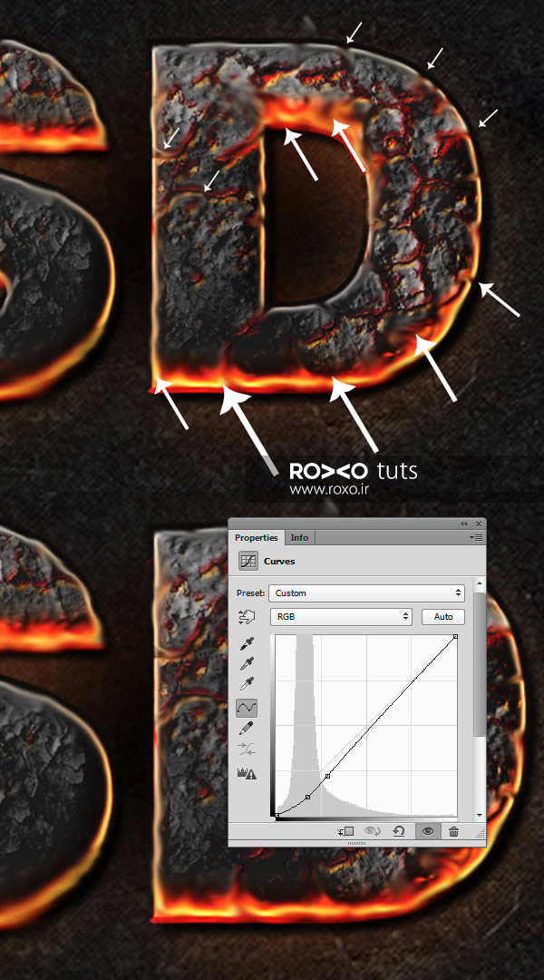Activate the on-image adjustment hand tool
The height and width of the screenshot is (980, 544).
(x=247, y=618)
